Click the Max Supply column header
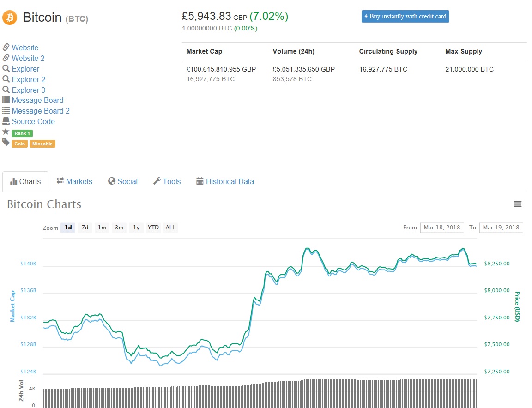This screenshot has height=408, width=532. tap(464, 51)
